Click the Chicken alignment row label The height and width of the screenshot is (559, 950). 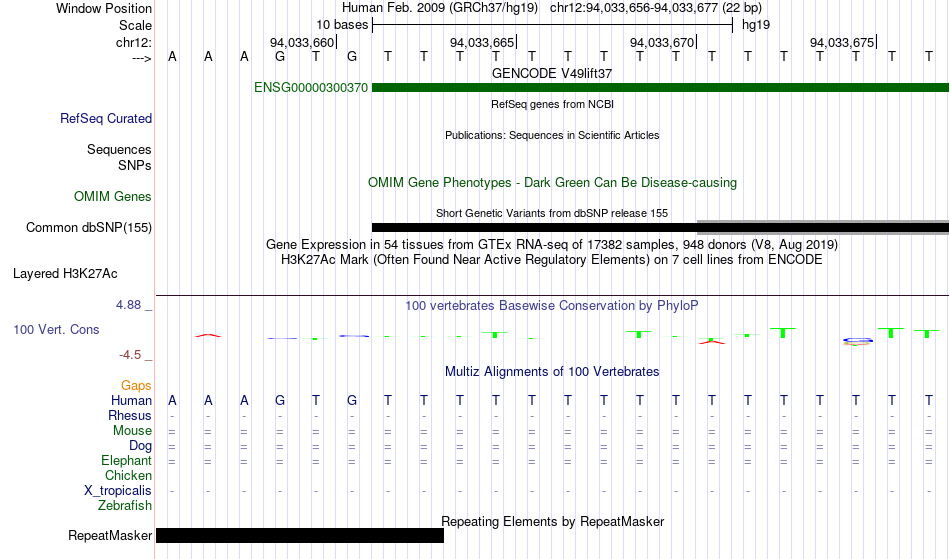(128, 475)
